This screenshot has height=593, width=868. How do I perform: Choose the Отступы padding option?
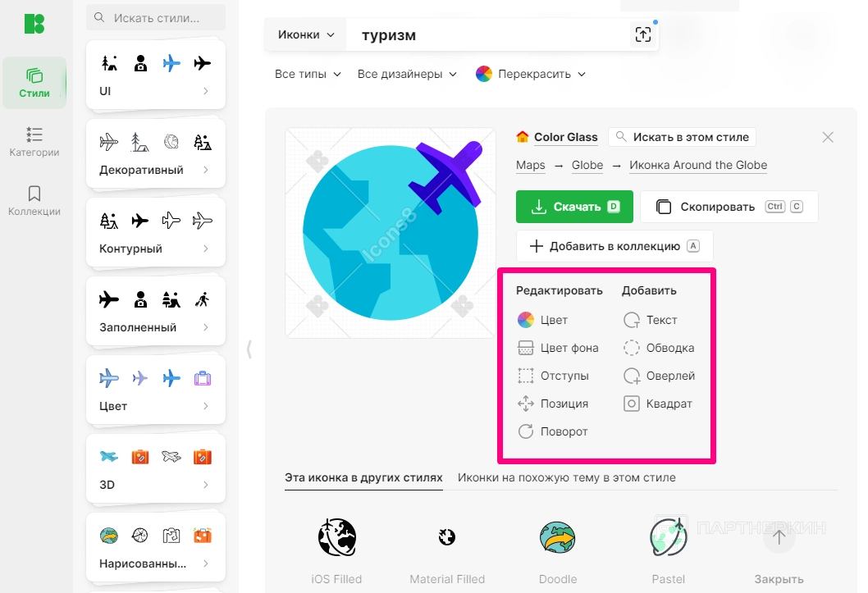(553, 376)
